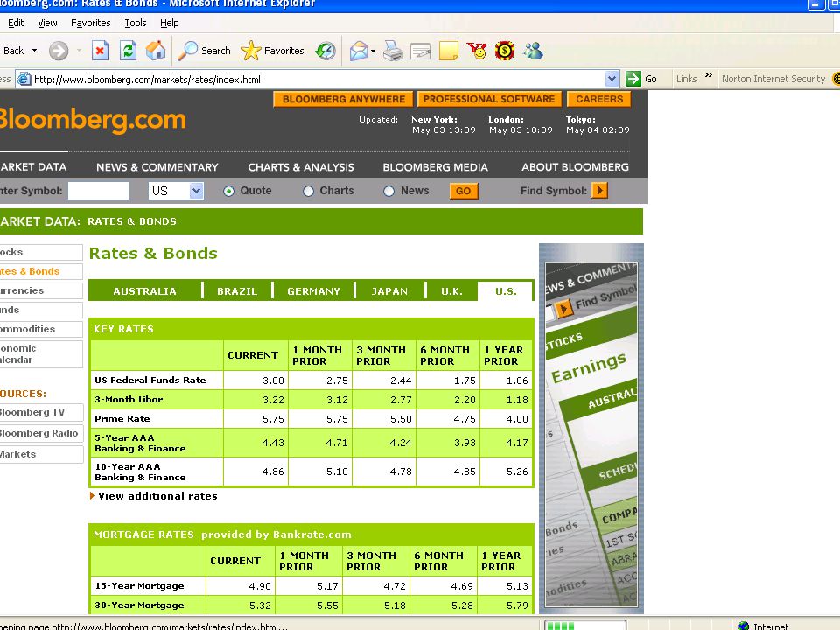Select the News radio button

pyautogui.click(x=388, y=192)
